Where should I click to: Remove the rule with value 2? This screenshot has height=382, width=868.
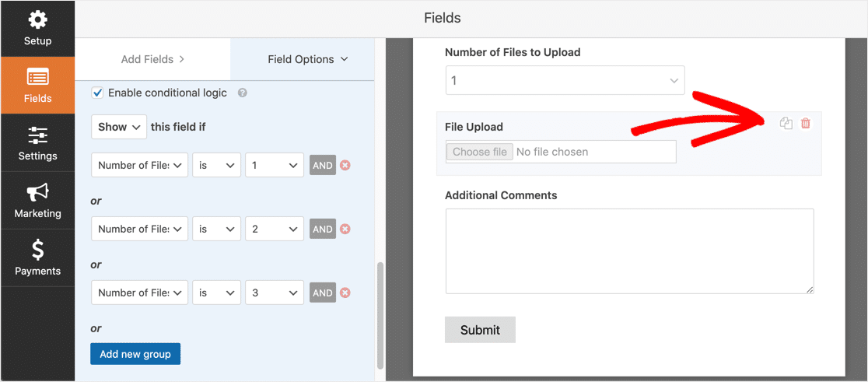[x=345, y=229]
